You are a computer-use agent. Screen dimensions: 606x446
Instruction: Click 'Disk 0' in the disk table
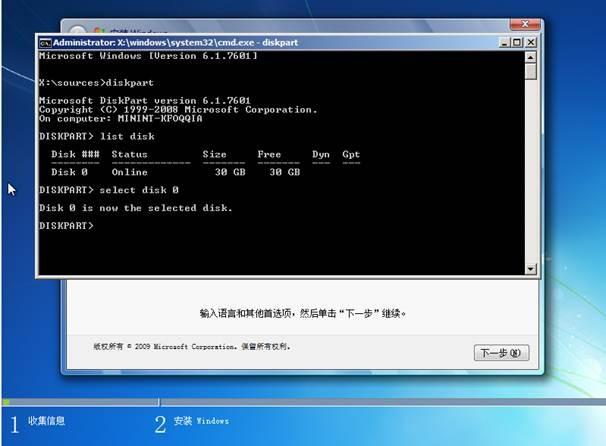point(70,172)
